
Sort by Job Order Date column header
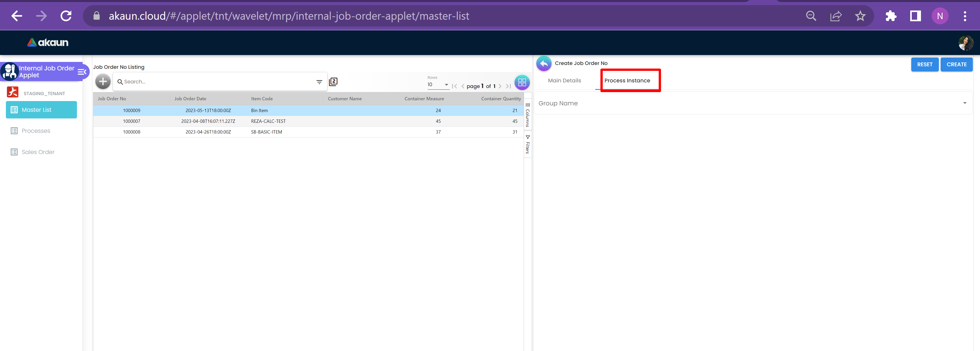[190, 99]
